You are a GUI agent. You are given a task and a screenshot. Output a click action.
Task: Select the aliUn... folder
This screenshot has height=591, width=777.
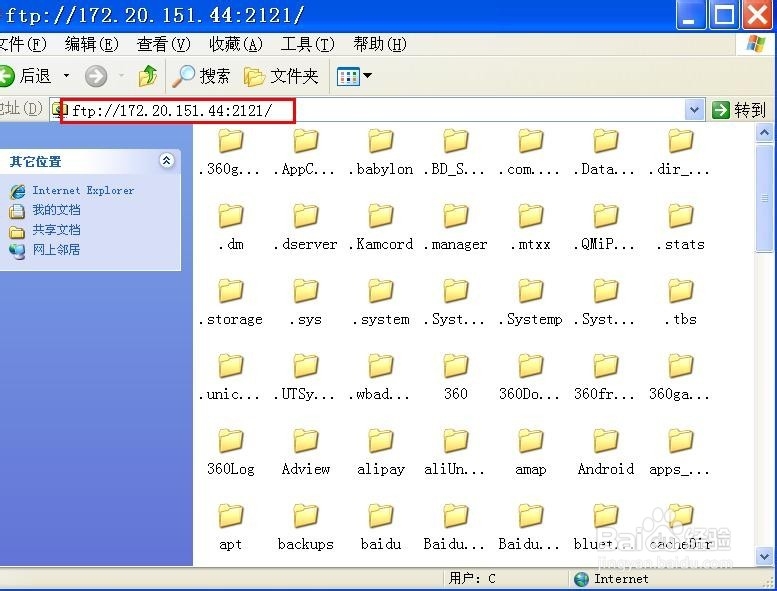coord(455,452)
